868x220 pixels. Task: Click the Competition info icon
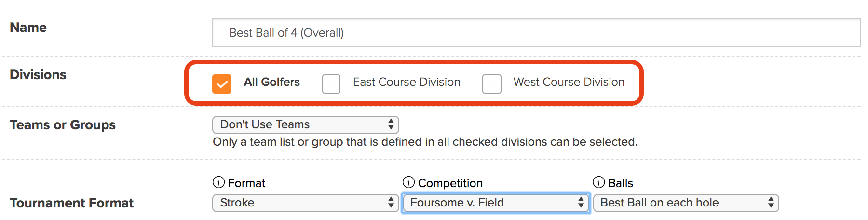pyautogui.click(x=408, y=182)
